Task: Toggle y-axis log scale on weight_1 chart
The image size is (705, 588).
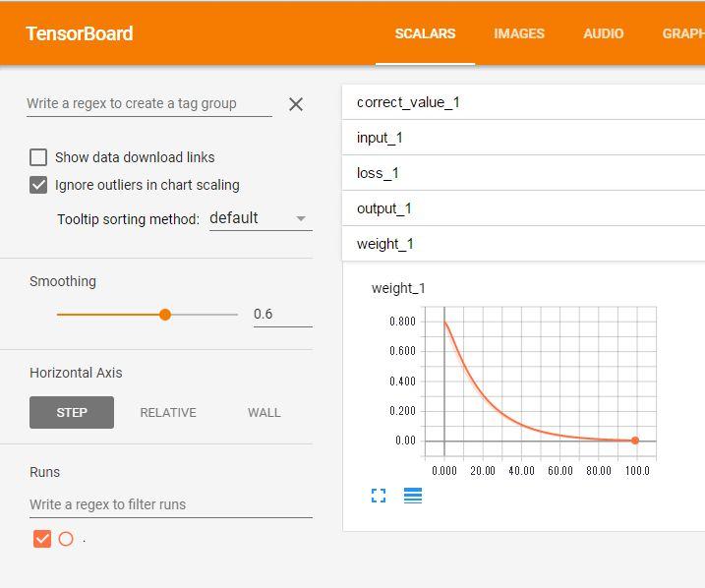Action: (x=413, y=496)
